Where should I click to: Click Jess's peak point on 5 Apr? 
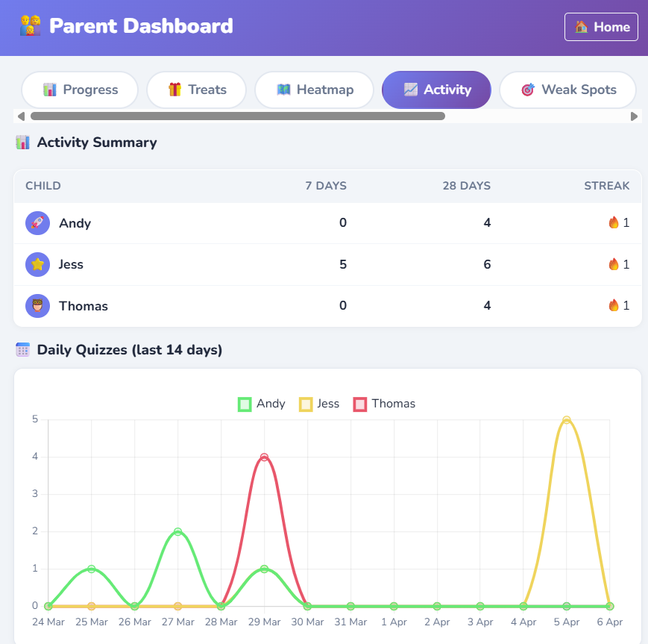click(566, 419)
